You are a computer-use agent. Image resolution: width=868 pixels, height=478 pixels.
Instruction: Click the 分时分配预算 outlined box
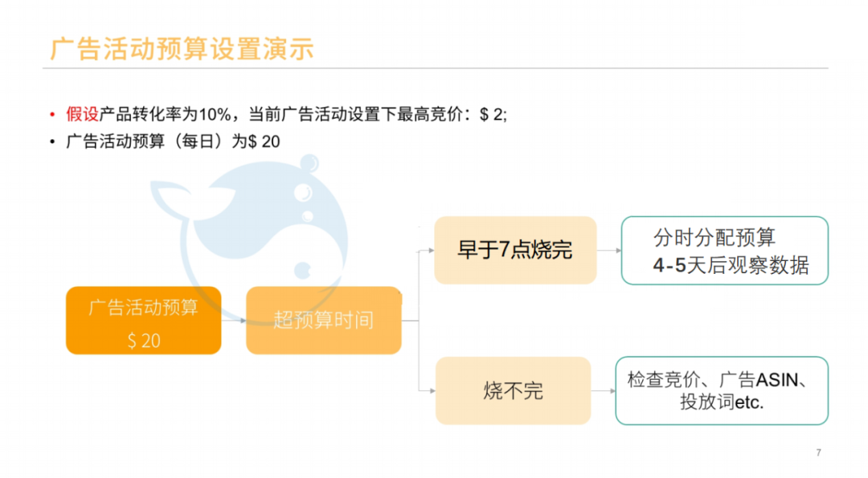coord(724,250)
